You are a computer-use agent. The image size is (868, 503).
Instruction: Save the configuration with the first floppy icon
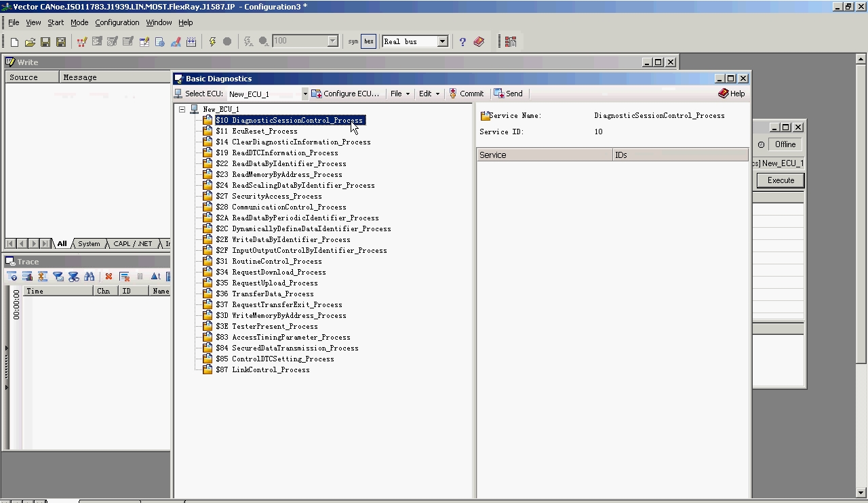point(45,41)
